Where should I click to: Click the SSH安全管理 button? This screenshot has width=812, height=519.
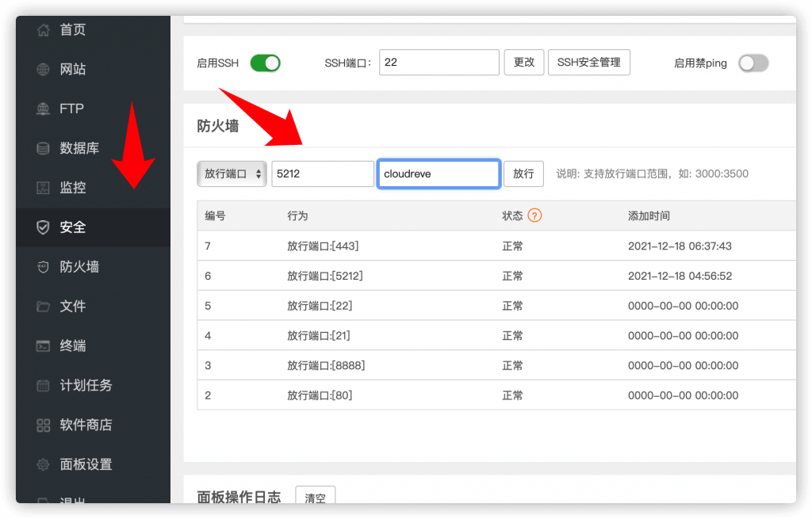click(x=589, y=62)
